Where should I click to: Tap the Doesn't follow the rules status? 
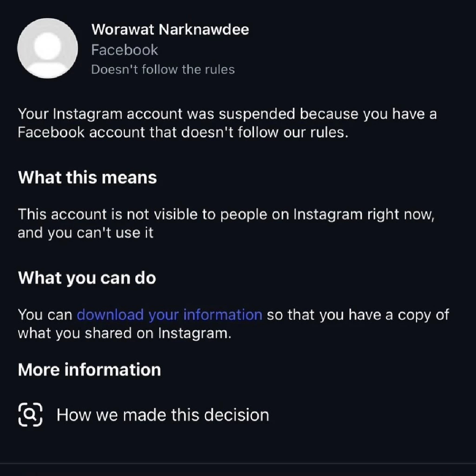(163, 69)
